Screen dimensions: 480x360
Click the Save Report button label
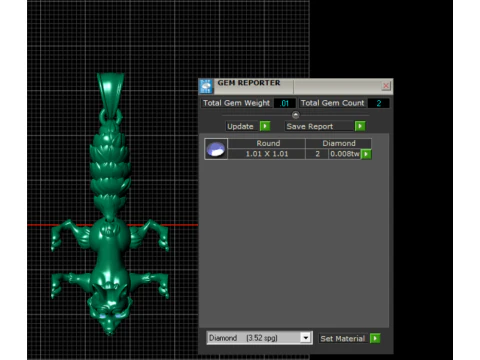click(x=310, y=126)
